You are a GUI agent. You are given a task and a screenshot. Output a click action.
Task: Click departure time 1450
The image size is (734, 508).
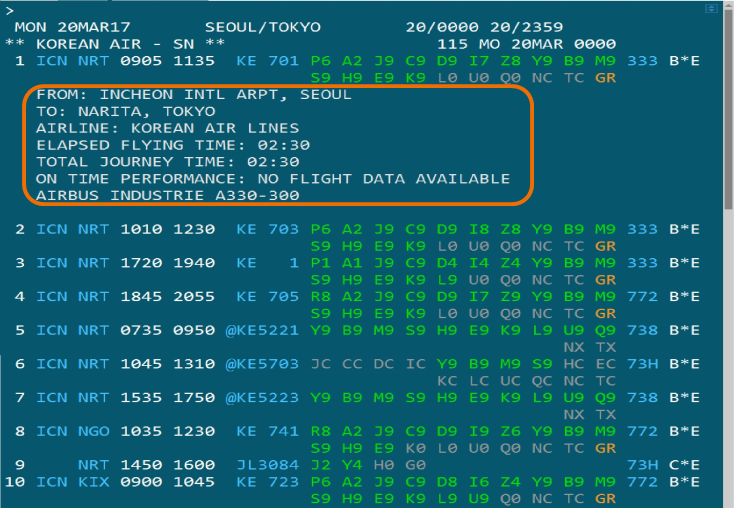(141, 465)
